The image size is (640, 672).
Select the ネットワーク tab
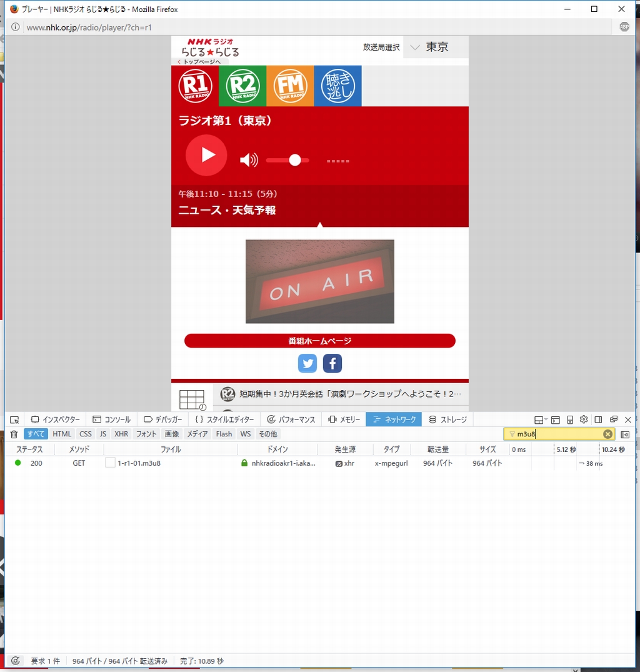click(x=394, y=419)
